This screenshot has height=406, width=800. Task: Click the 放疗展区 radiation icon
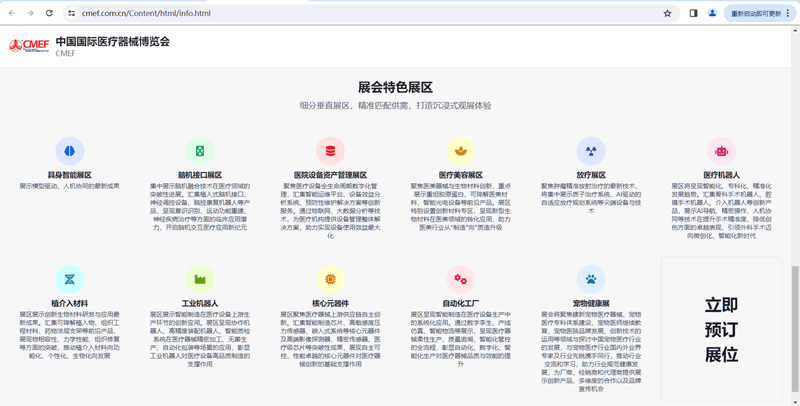(591, 151)
